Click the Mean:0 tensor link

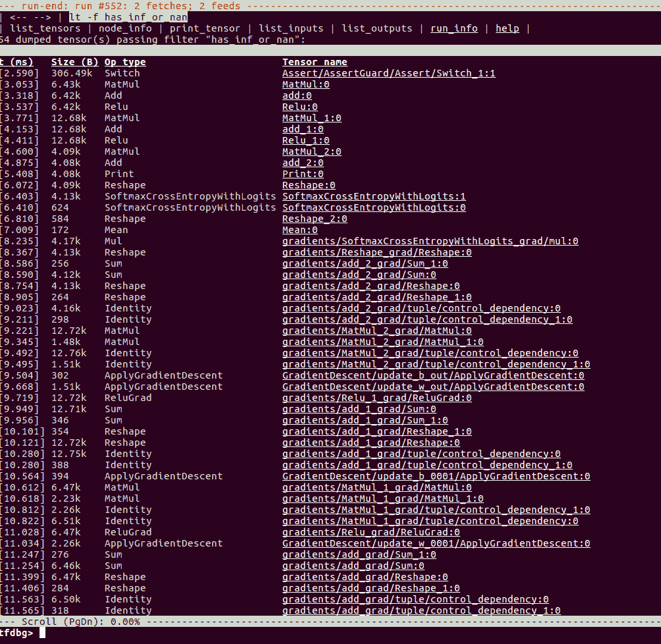click(x=300, y=230)
